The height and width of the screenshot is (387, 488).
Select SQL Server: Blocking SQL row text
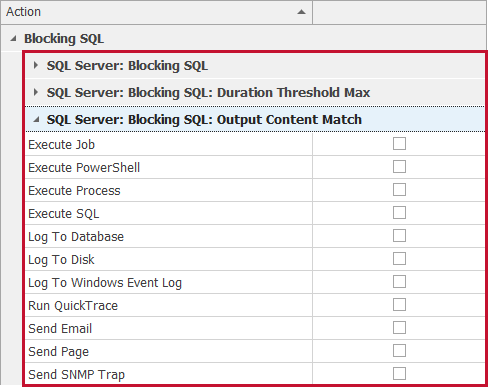127,66
